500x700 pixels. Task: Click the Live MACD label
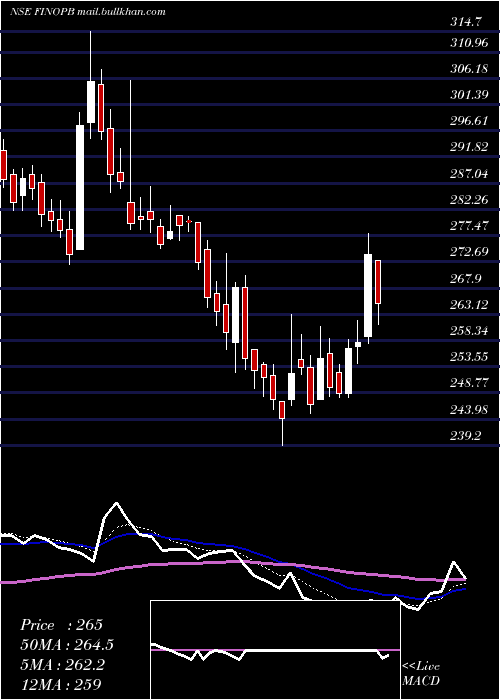(x=421, y=674)
